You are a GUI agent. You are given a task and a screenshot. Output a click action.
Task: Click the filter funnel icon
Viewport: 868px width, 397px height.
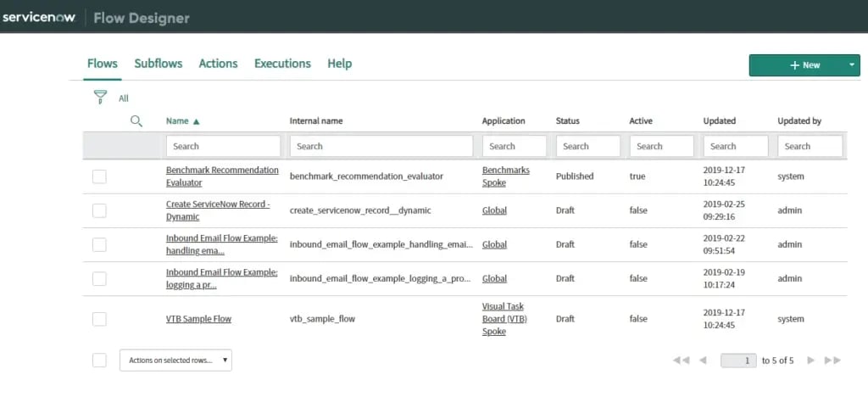[x=100, y=98]
